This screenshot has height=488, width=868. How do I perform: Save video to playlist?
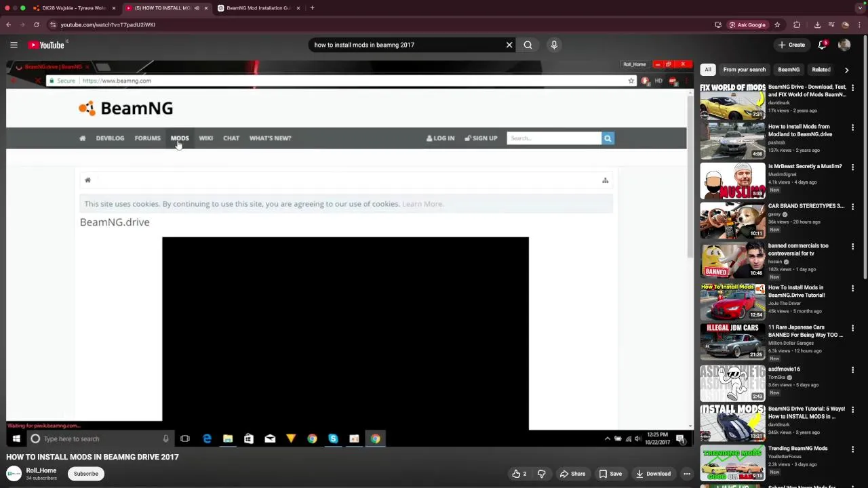(x=610, y=474)
